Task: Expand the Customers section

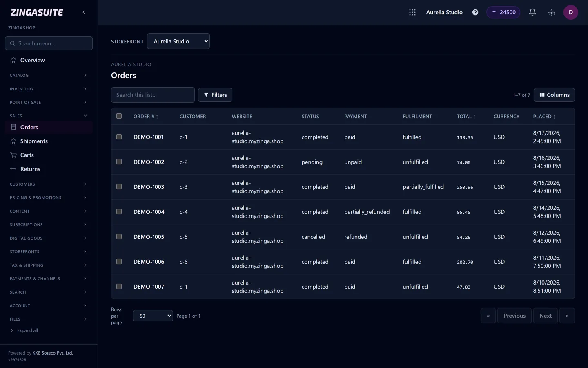Action: point(49,184)
